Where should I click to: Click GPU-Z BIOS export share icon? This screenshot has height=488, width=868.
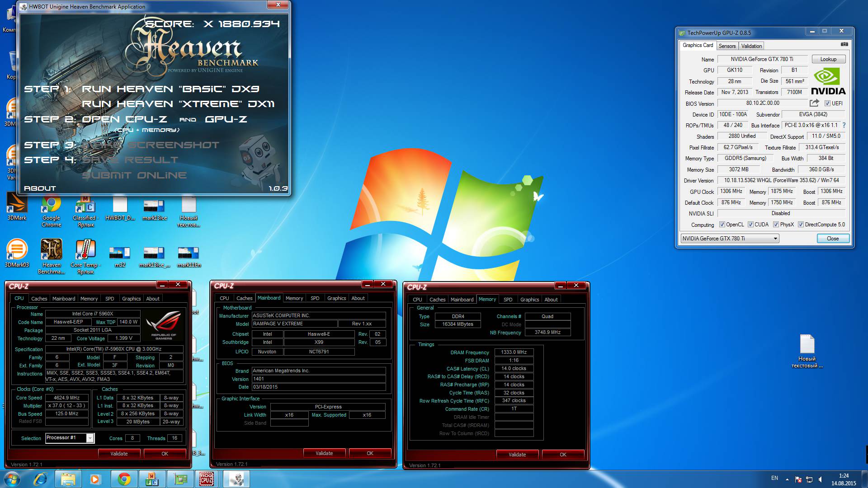point(815,103)
